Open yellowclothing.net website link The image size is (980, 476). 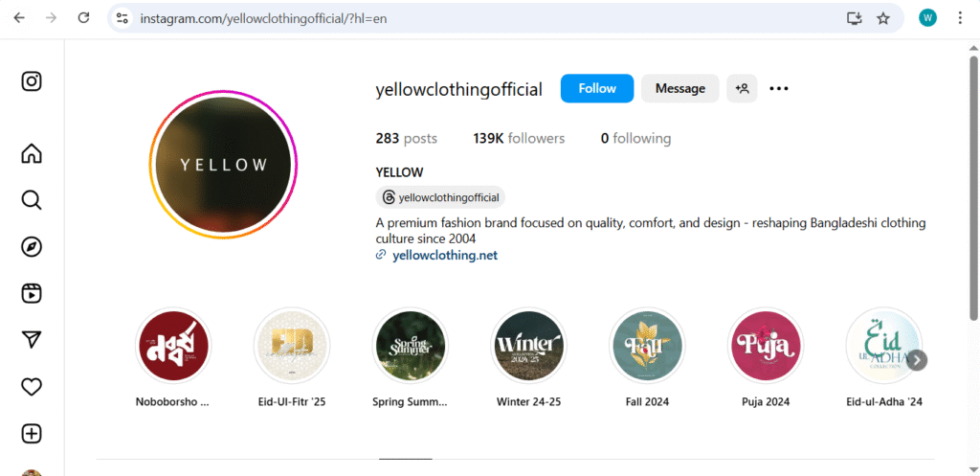coord(445,255)
